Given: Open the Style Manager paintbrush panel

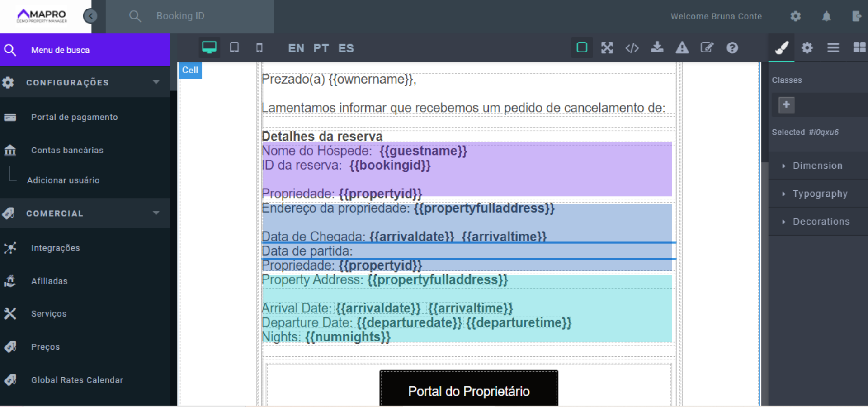Looking at the screenshot, I should 782,47.
